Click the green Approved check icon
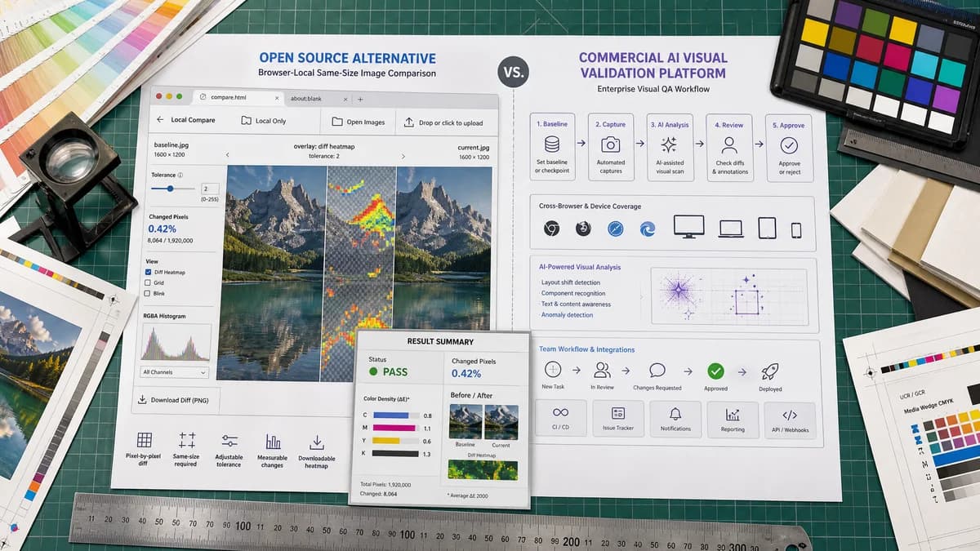 [x=715, y=371]
